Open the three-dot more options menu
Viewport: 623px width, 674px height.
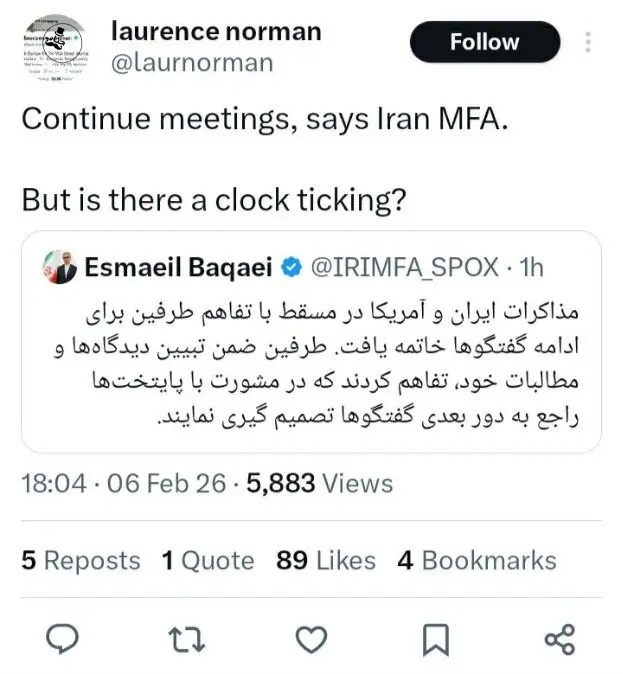588,43
